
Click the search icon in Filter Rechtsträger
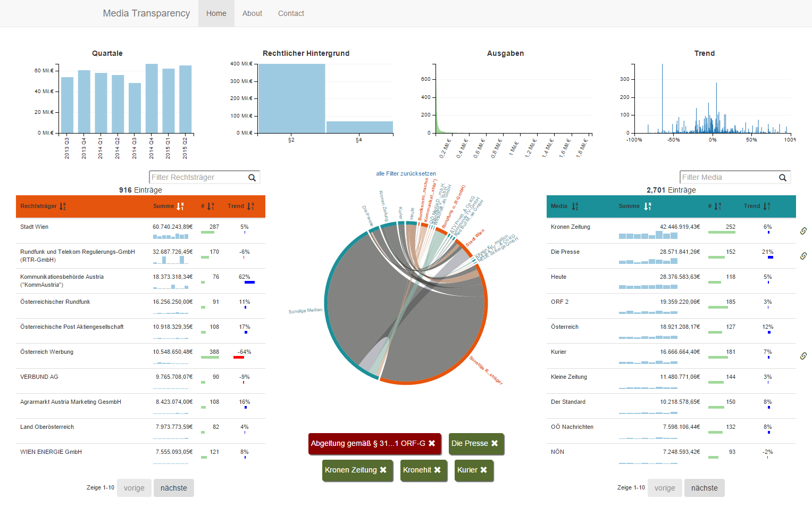click(x=252, y=178)
